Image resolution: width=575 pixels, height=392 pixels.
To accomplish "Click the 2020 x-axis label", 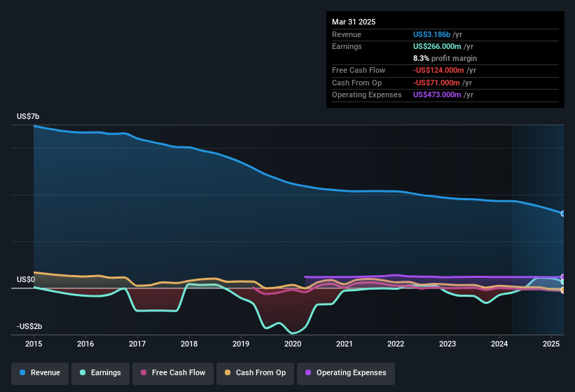I will coord(293,344).
